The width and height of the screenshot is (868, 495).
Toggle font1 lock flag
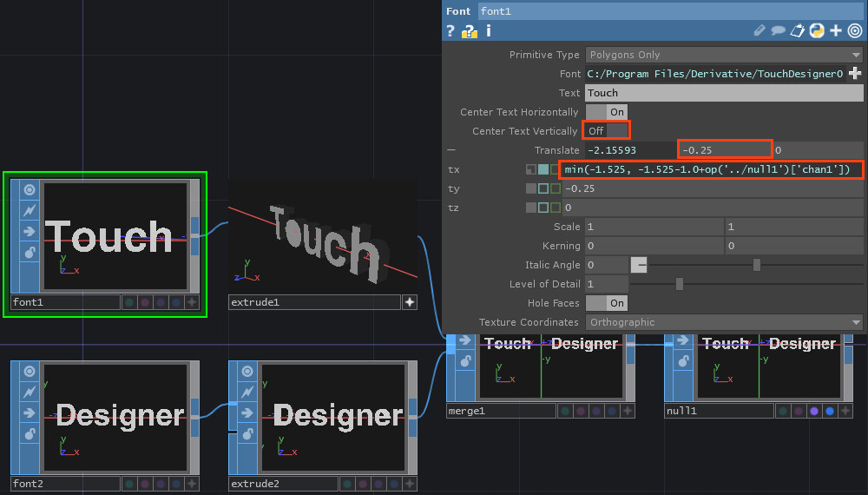[30, 253]
